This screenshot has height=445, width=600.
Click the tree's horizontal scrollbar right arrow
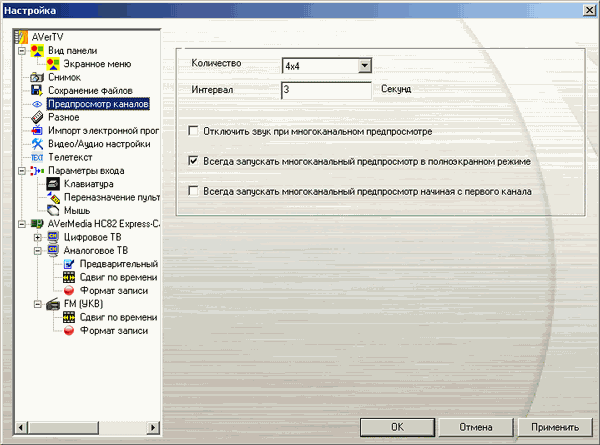coord(153,428)
